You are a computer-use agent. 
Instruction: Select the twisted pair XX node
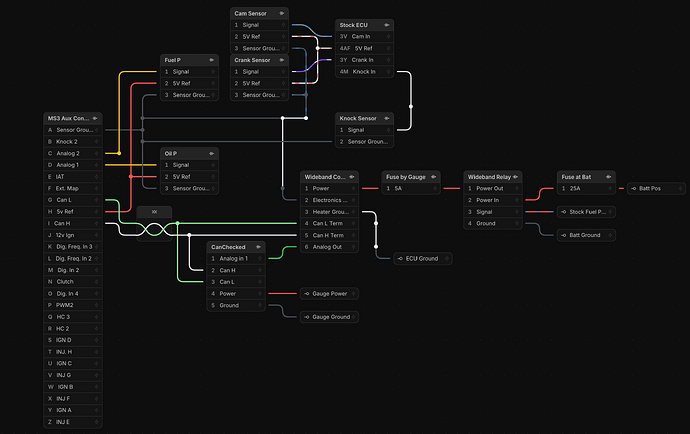tap(154, 212)
